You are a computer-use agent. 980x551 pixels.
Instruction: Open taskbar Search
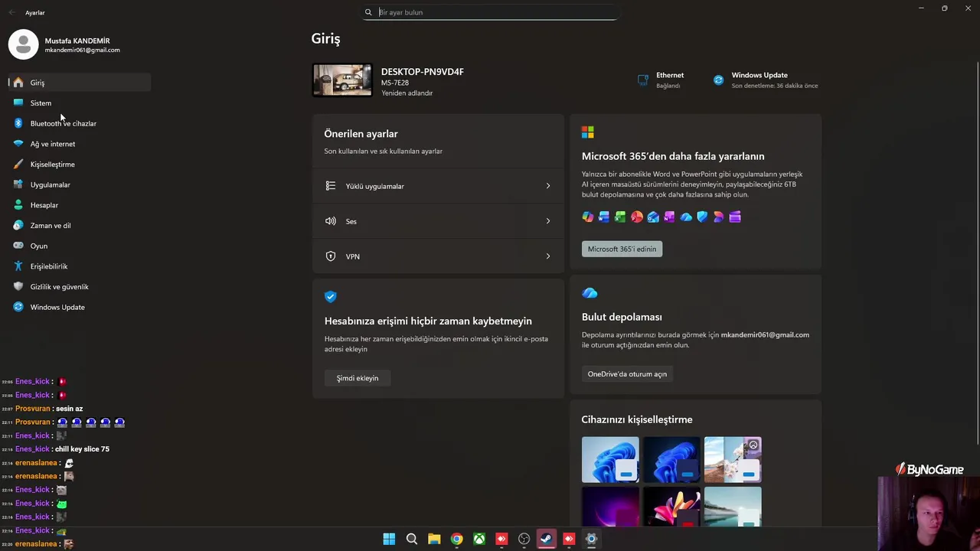(x=412, y=539)
